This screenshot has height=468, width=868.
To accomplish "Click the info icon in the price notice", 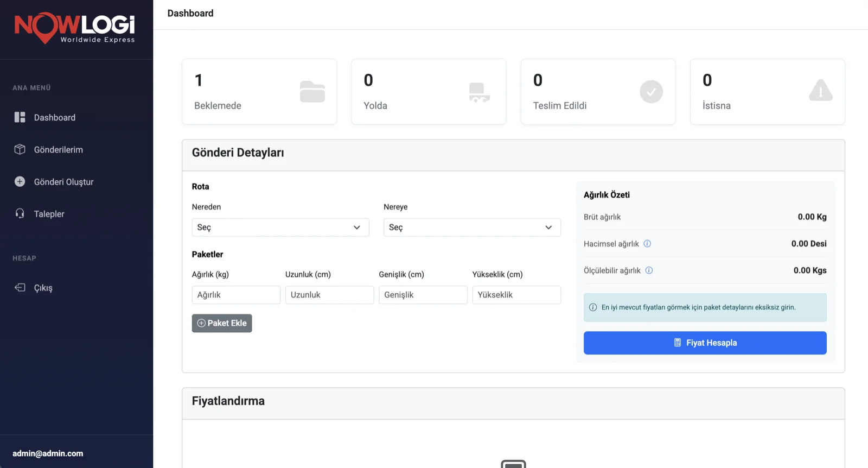I will (593, 307).
